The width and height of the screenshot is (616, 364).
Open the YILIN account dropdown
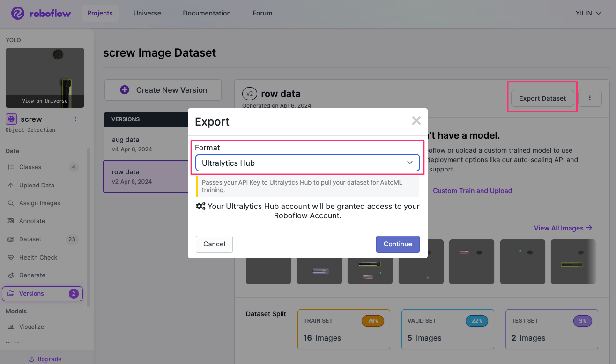coord(588,13)
